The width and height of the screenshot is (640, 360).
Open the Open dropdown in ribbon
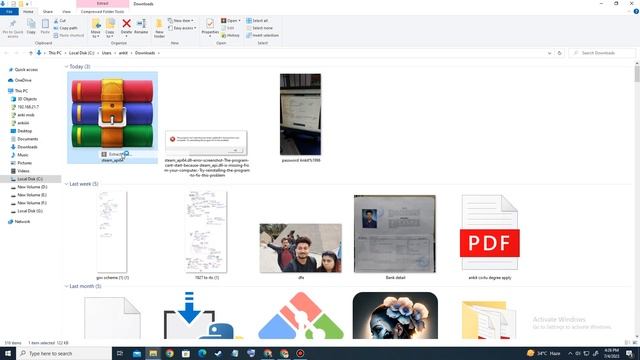231,20
